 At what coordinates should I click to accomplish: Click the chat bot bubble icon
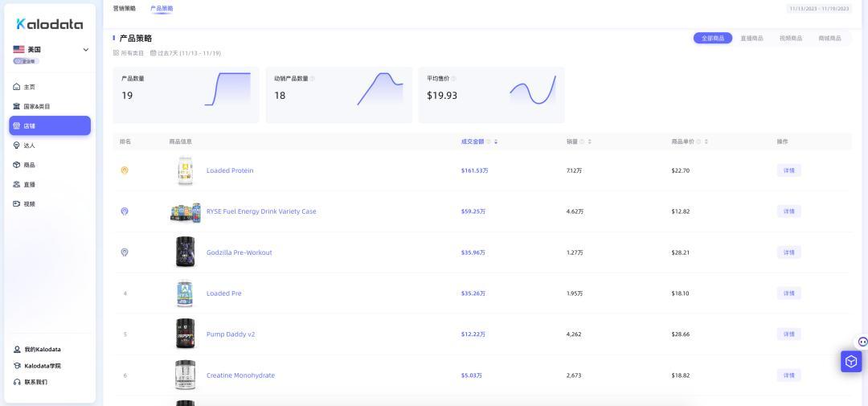click(862, 342)
